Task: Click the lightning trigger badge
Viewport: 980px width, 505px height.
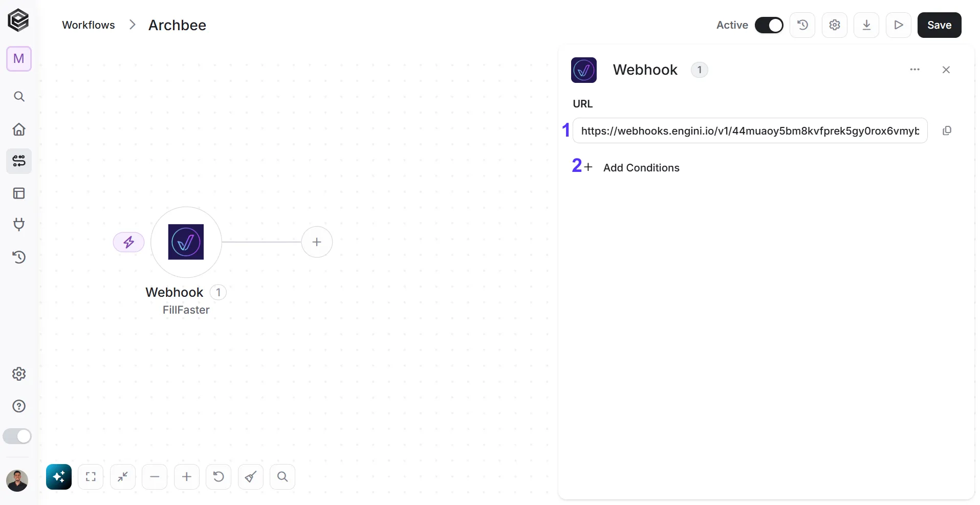Action: [x=129, y=242]
